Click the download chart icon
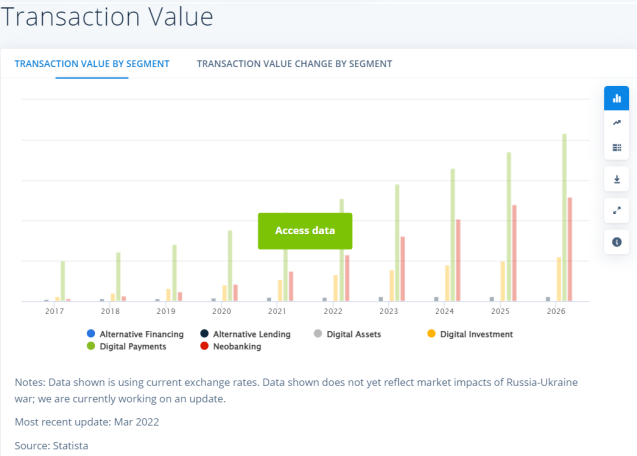Screen dimensions: 637x456 (x=616, y=179)
